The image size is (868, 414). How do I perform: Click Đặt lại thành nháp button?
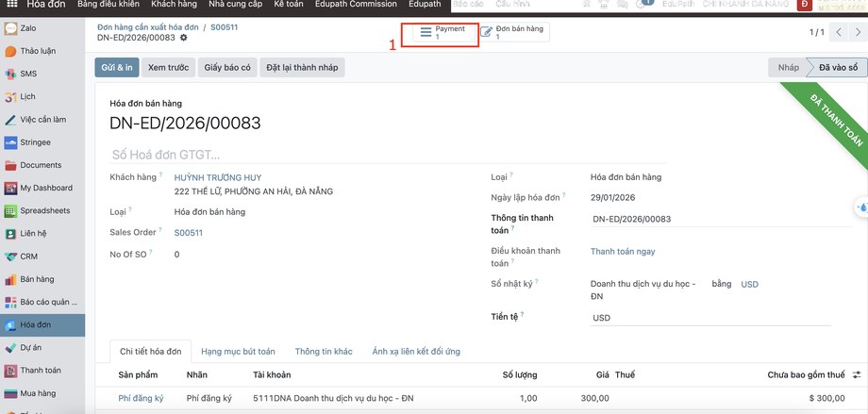pyautogui.click(x=302, y=68)
